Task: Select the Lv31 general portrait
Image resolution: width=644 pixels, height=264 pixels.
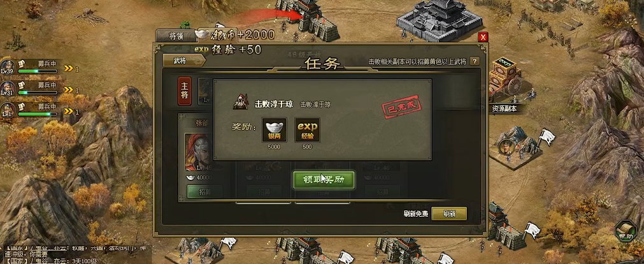Action: tap(7, 87)
